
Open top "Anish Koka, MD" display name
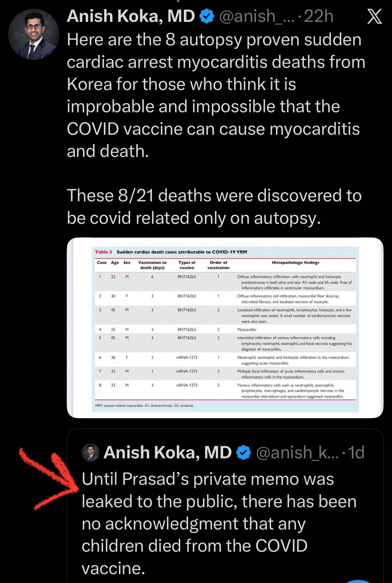click(x=131, y=16)
